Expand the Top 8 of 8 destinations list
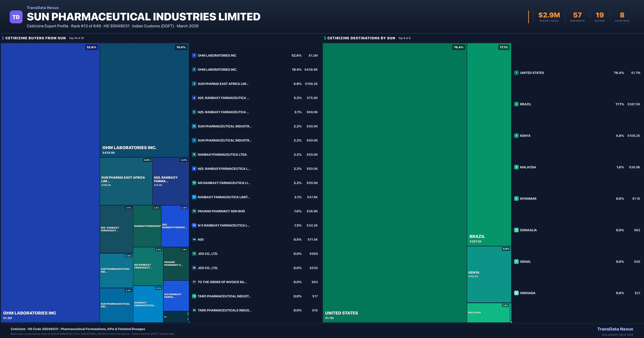The width and height of the screenshot is (644, 338). point(405,38)
